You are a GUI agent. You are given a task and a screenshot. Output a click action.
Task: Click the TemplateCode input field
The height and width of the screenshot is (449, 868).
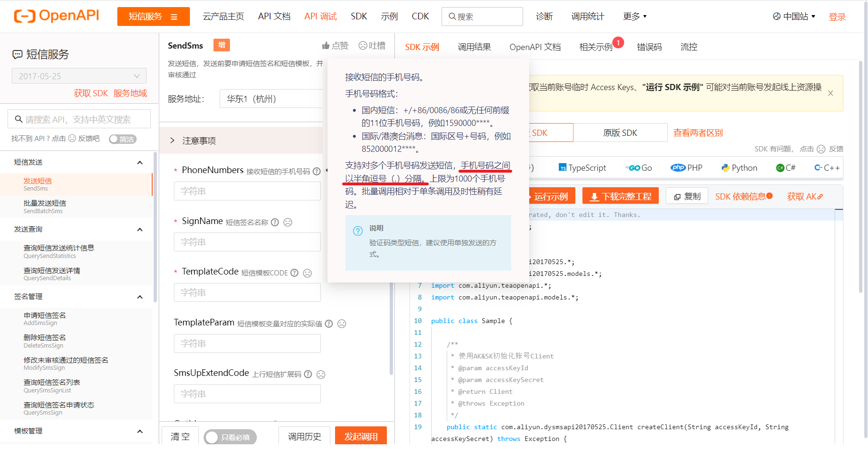pyautogui.click(x=247, y=292)
